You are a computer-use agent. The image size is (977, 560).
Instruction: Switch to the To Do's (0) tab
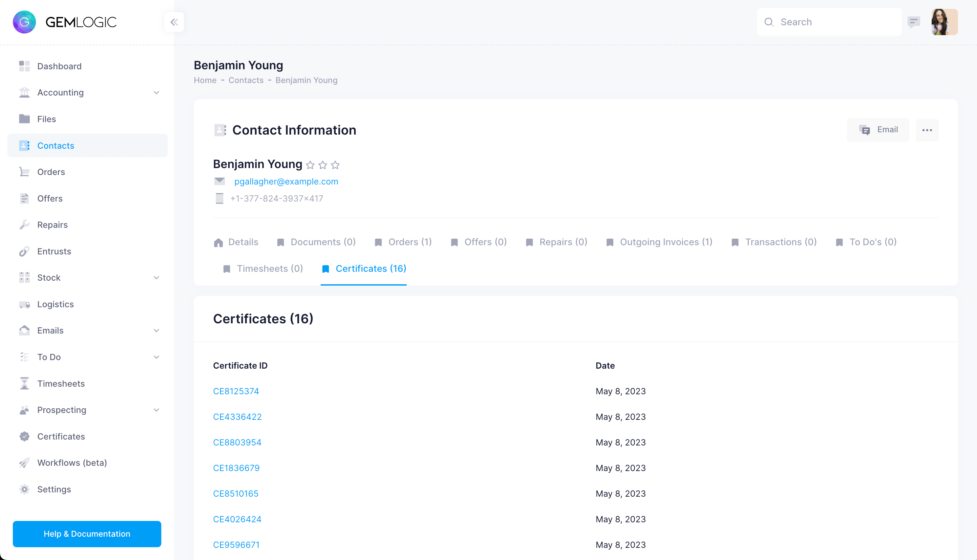(x=866, y=242)
